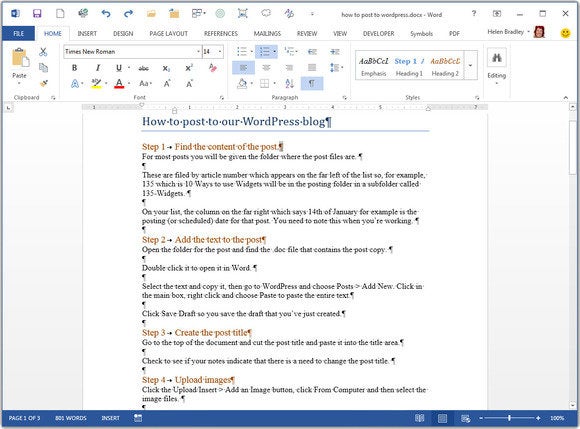This screenshot has height=429, width=580.
Task: Switch to the REFERENCES tab
Action: coord(221,33)
